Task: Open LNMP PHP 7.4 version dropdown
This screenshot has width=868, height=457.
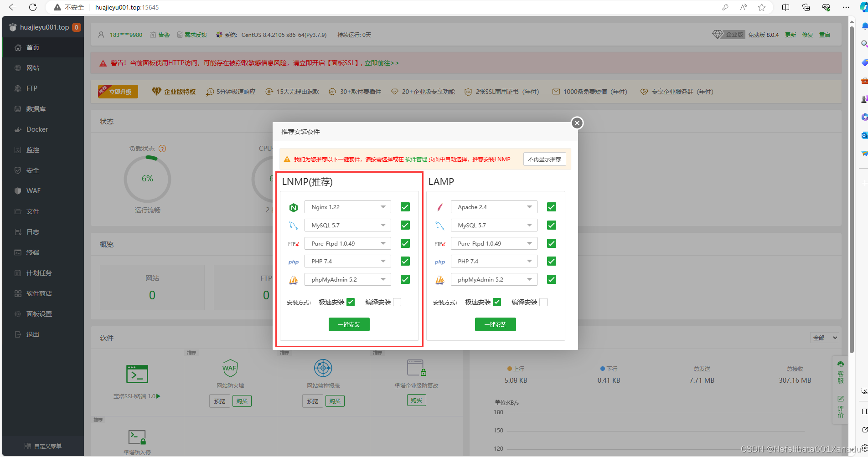Action: click(x=348, y=261)
